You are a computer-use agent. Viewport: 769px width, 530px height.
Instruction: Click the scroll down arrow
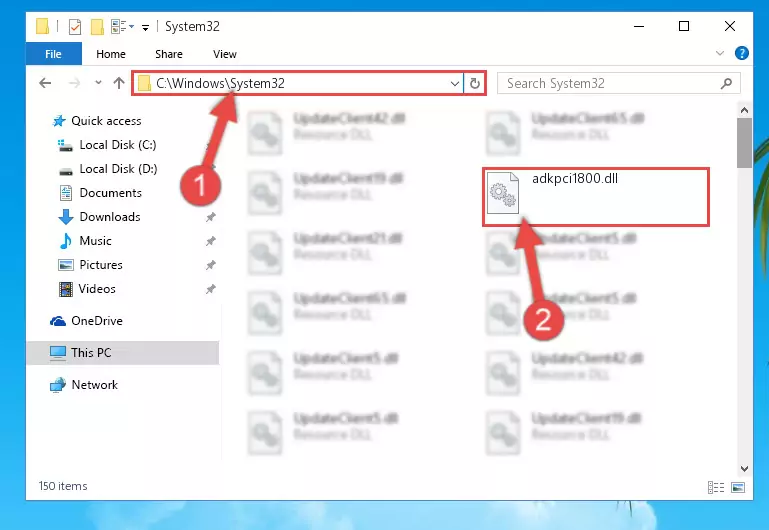(x=744, y=469)
